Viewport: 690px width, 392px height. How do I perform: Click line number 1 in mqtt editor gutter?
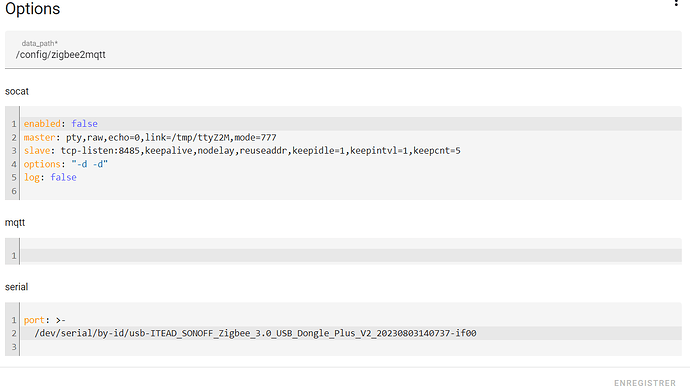(x=14, y=256)
